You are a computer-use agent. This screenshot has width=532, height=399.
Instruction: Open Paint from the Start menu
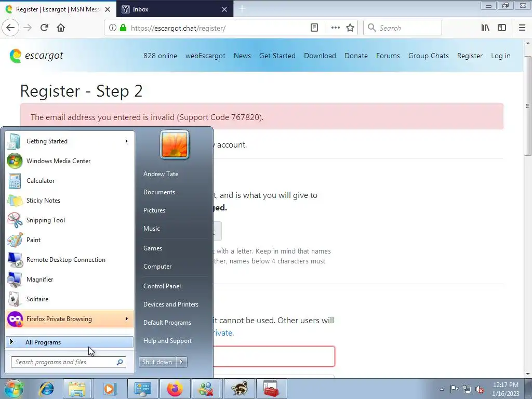(70, 240)
